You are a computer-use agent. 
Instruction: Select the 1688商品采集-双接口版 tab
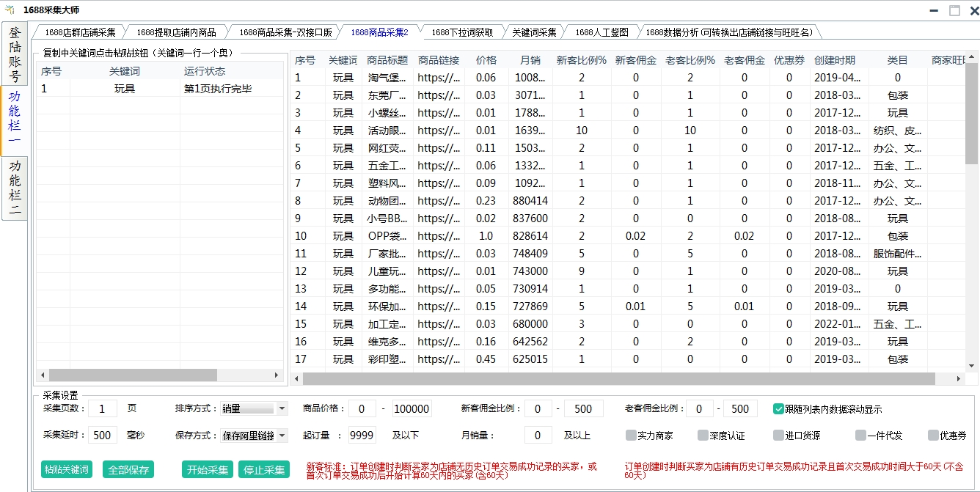point(285,32)
